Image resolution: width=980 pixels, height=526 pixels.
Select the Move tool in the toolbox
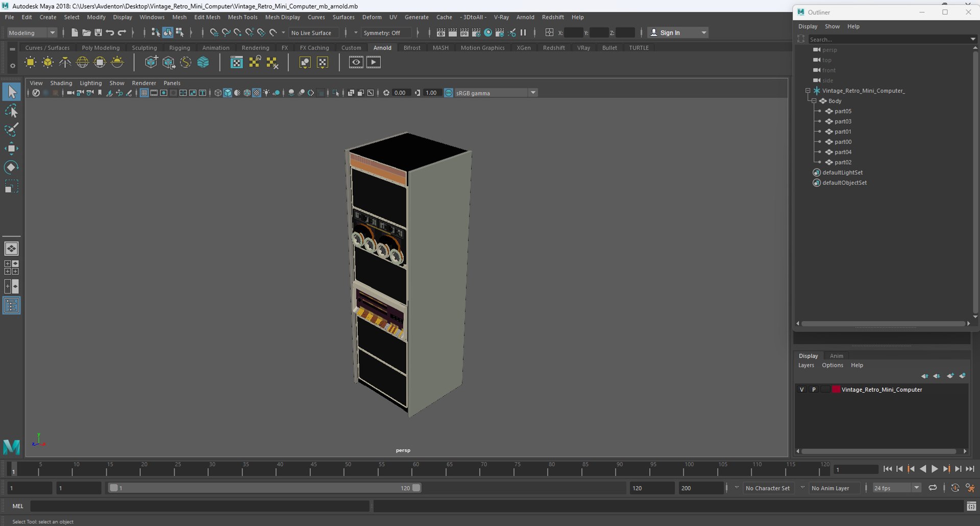(x=11, y=149)
